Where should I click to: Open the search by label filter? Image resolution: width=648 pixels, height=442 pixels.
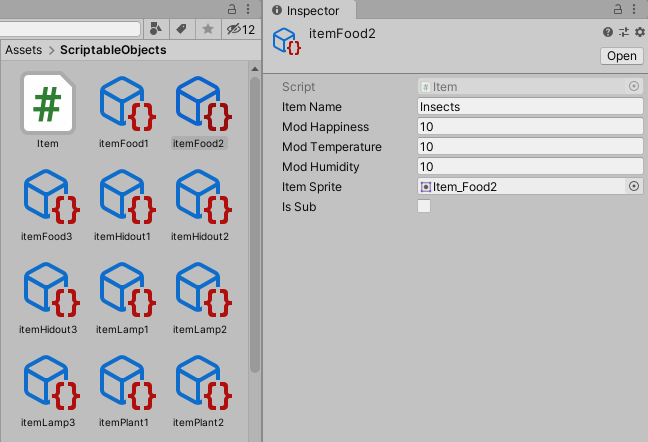pyautogui.click(x=181, y=29)
